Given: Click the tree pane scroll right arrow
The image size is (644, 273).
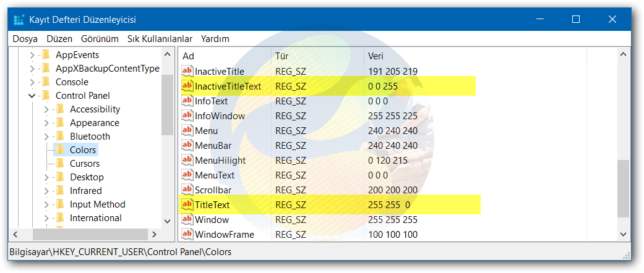Looking at the screenshot, I should tap(154, 235).
